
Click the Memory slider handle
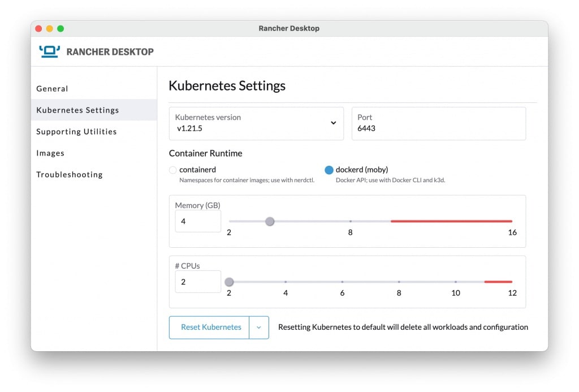click(x=270, y=221)
